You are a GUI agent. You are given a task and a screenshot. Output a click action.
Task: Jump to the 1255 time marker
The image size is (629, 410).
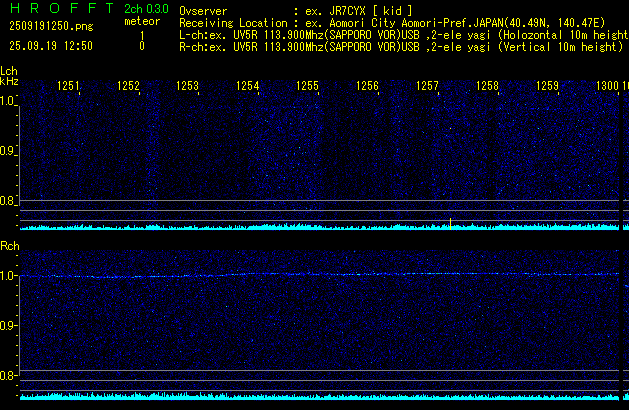[307, 87]
